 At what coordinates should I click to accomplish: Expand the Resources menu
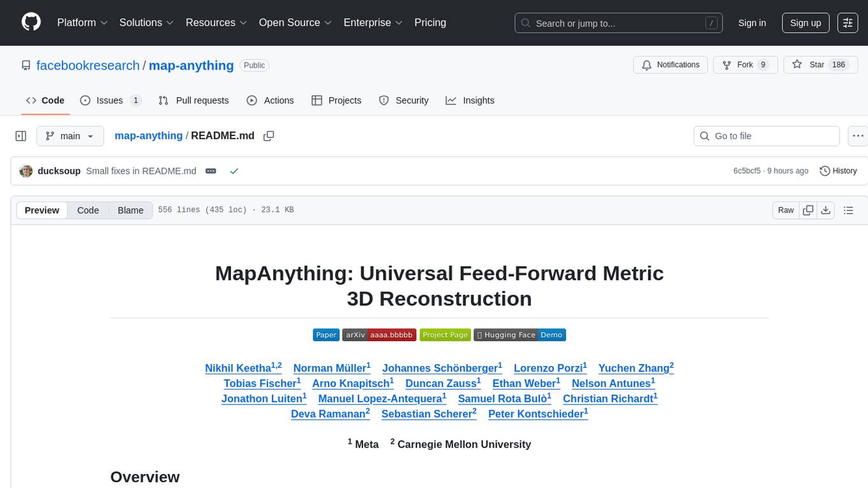216,22
